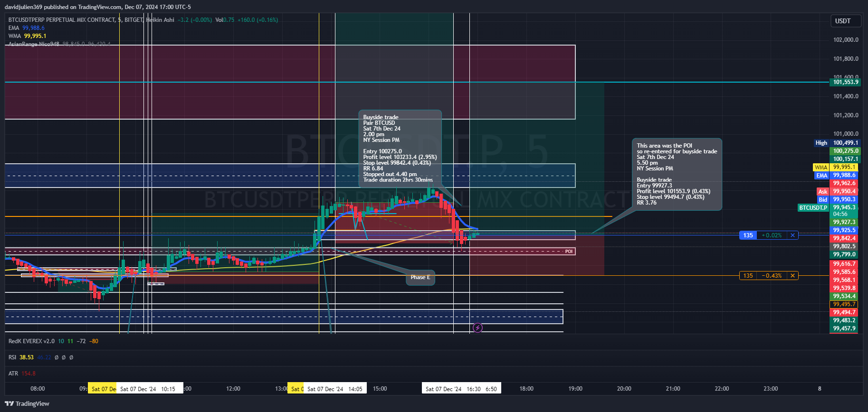
Task: Click 23:00 on the time axis
Action: pos(771,389)
